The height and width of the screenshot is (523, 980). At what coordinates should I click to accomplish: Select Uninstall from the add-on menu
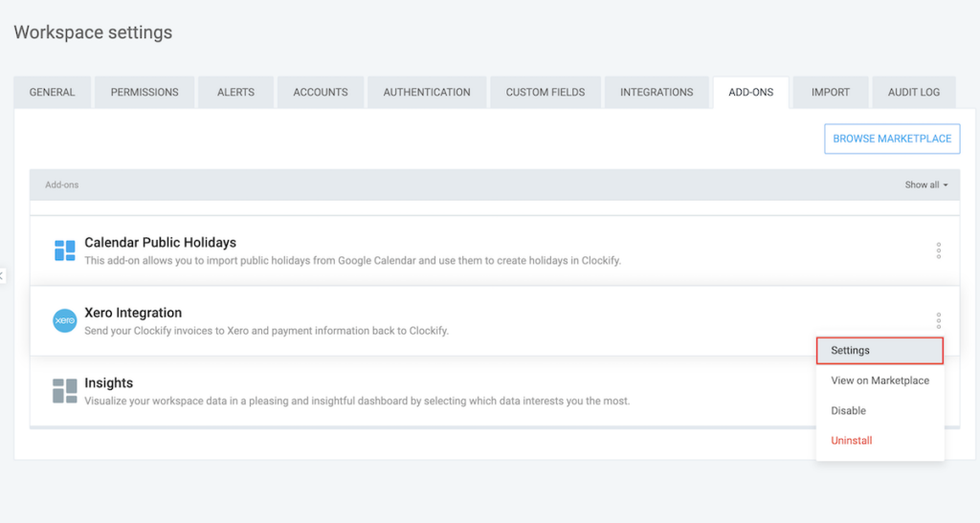tap(852, 441)
